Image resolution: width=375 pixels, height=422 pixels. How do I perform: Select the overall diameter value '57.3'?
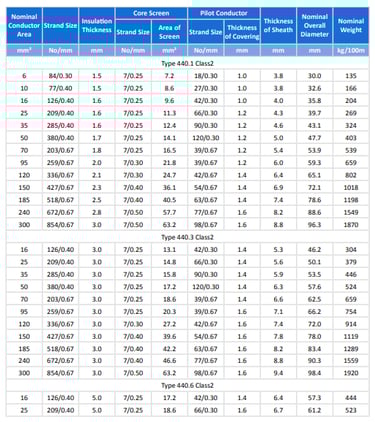pyautogui.click(x=314, y=398)
